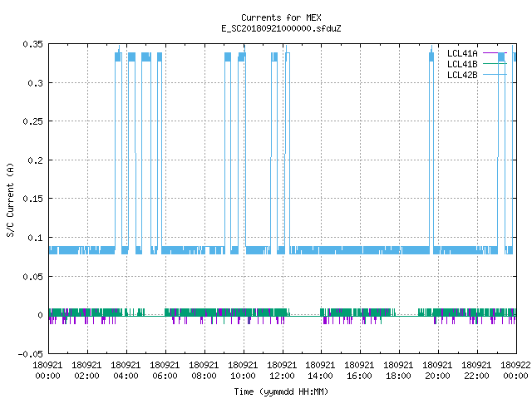Click the green LCL41B legend line sample
The height and width of the screenshot is (399, 532).
(495, 63)
